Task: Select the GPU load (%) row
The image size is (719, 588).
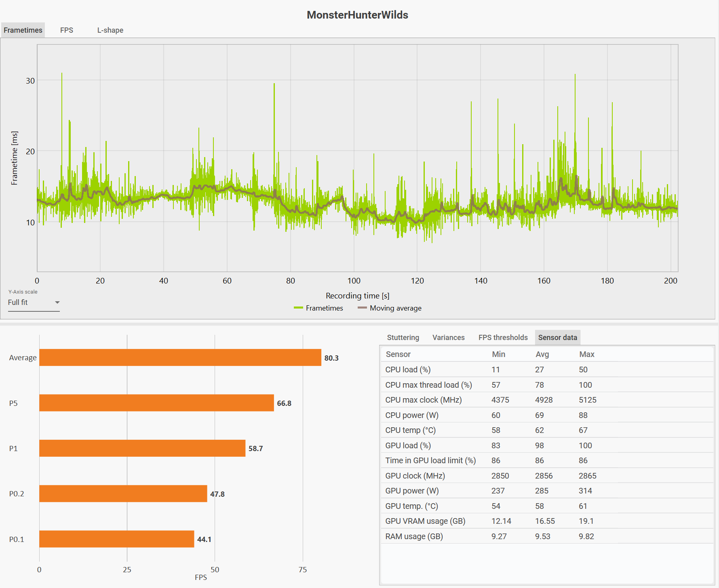Action: tap(547, 445)
